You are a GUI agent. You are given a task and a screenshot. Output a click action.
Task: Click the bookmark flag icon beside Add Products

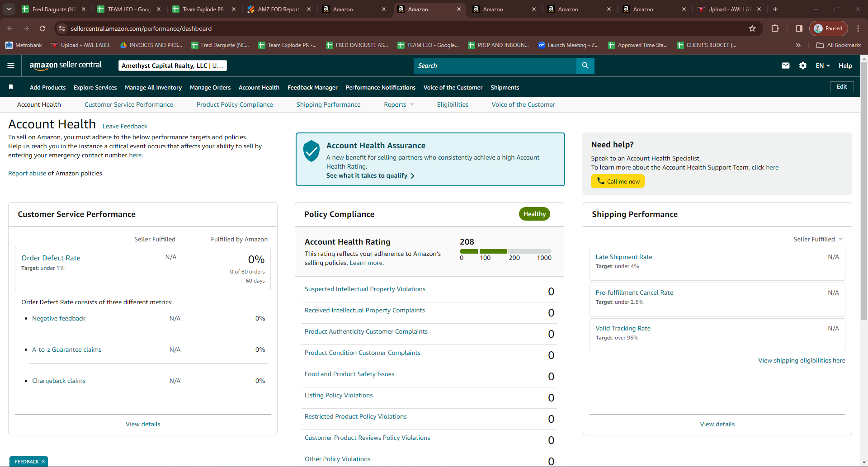tap(11, 87)
